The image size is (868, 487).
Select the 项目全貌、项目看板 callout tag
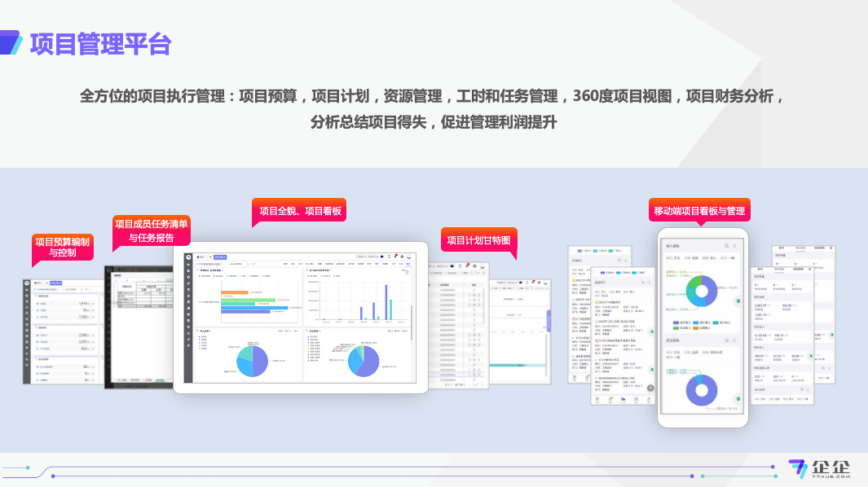299,211
